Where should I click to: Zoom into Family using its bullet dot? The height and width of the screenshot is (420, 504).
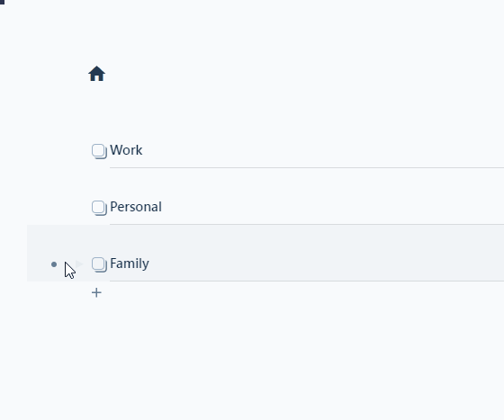[54, 264]
